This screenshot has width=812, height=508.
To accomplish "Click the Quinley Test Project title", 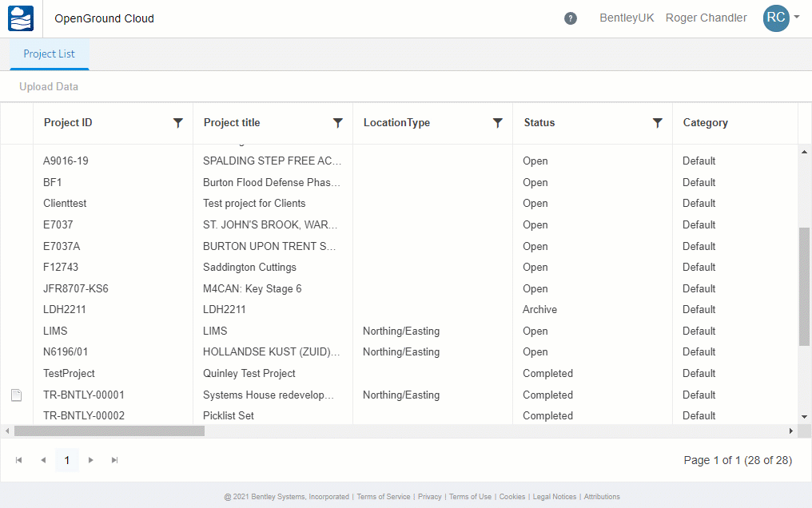I will tap(249, 374).
